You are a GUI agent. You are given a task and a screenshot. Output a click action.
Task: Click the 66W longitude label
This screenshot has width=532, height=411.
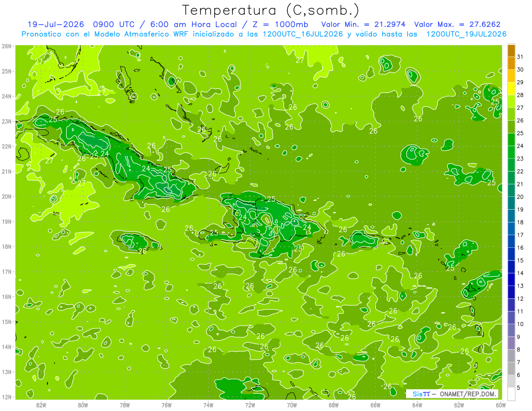pos(375,404)
